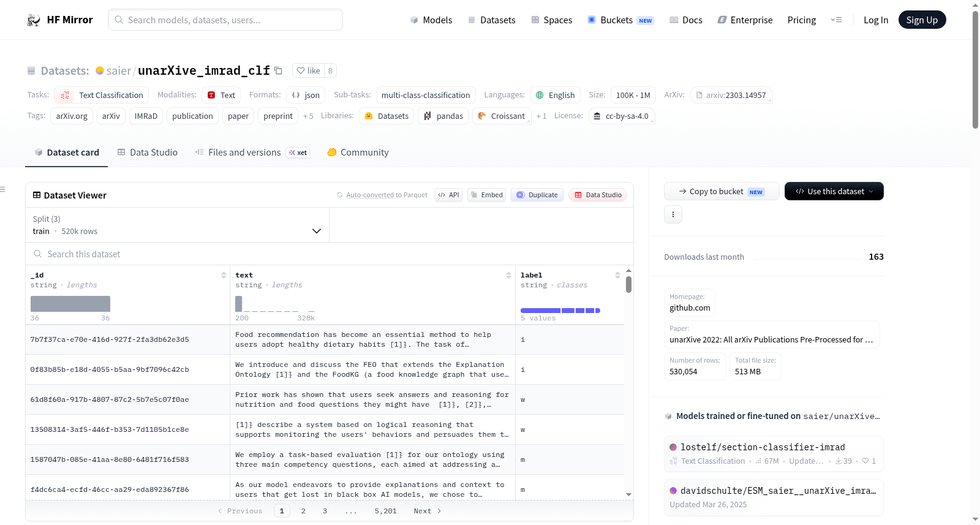Open the more options three-dot button
Image resolution: width=980 pixels, height=525 pixels.
coord(673,214)
